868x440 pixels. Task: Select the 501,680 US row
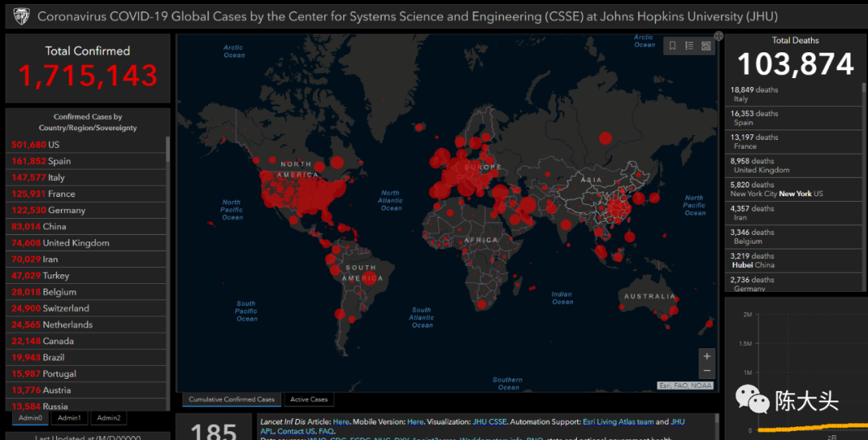(86, 145)
